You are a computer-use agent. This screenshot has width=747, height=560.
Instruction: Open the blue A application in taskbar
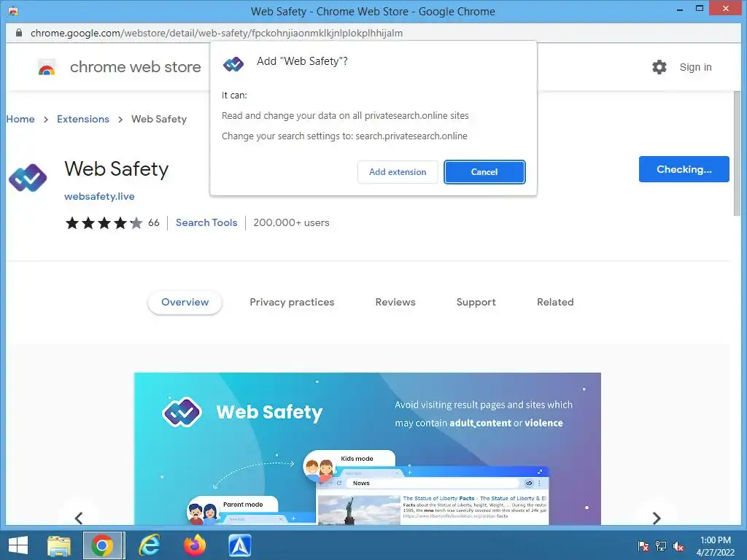[239, 545]
